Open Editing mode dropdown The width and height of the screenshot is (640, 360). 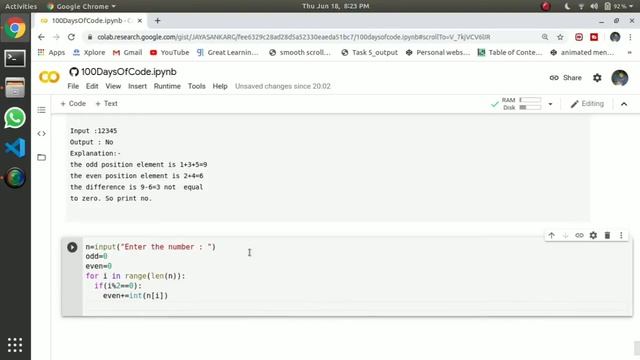click(587, 104)
